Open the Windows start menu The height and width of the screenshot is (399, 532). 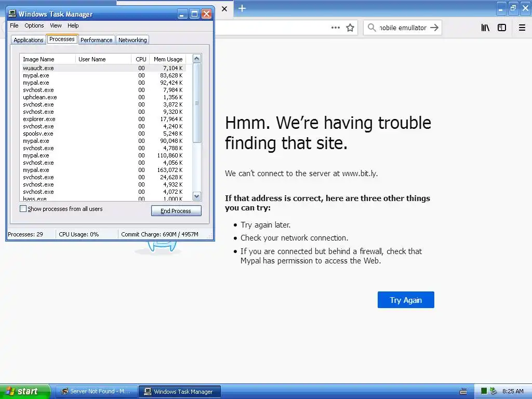(25, 392)
